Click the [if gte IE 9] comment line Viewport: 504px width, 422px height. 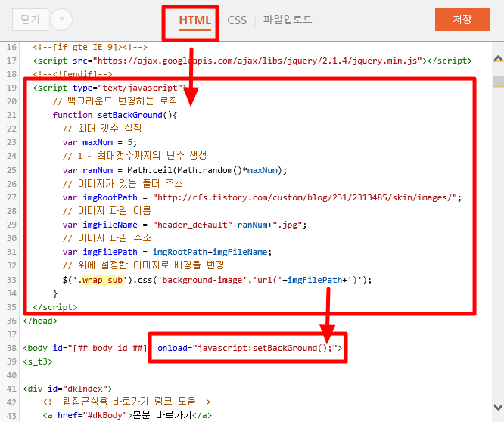coord(90,47)
